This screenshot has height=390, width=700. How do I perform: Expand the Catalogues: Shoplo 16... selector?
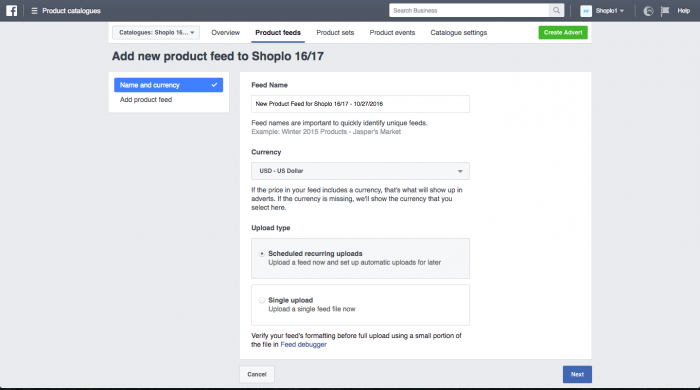pyautogui.click(x=156, y=33)
